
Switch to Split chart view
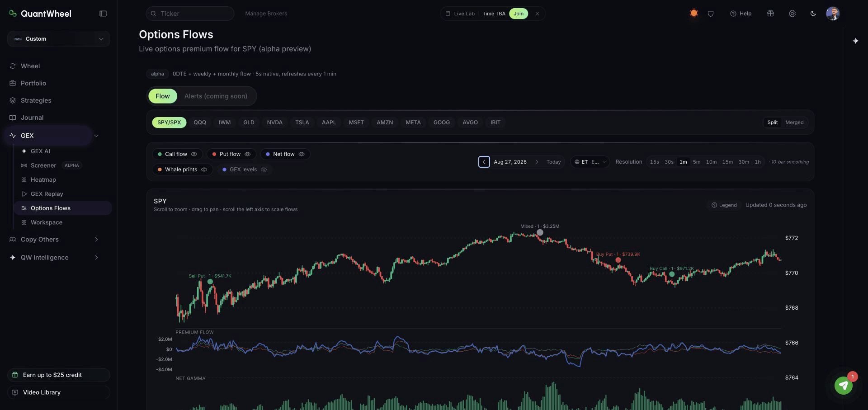coord(773,123)
